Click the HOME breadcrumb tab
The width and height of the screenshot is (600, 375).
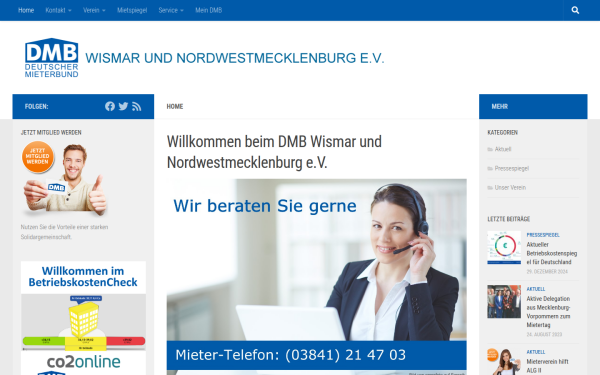(175, 106)
